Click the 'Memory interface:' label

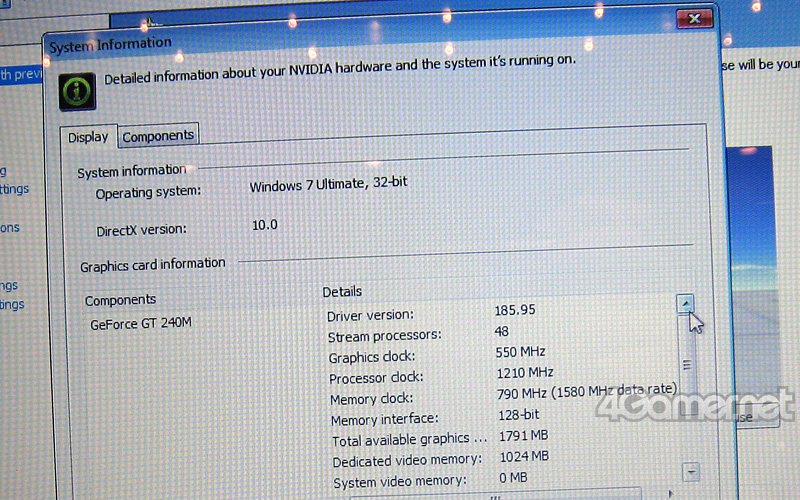pos(385,419)
